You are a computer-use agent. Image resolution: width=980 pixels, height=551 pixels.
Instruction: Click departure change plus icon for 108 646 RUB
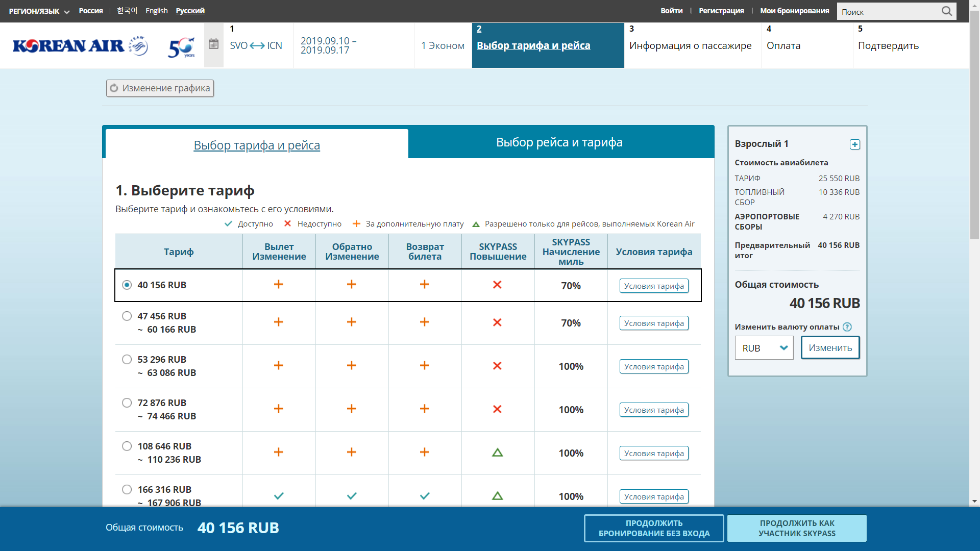click(279, 452)
